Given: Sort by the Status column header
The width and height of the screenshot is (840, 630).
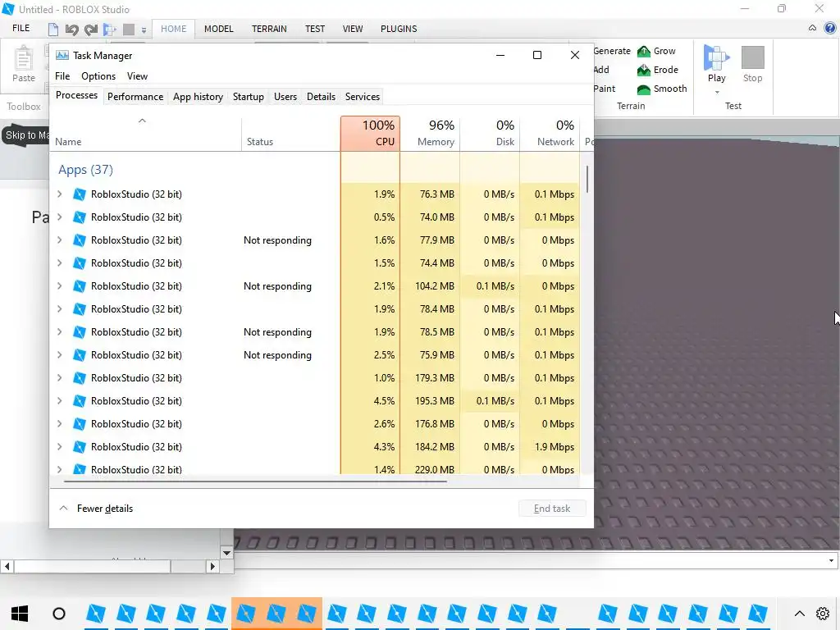Looking at the screenshot, I should coord(290,134).
